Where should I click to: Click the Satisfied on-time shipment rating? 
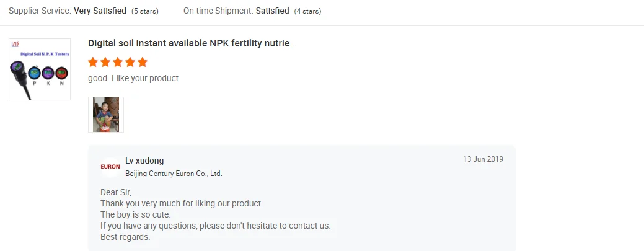(x=272, y=11)
